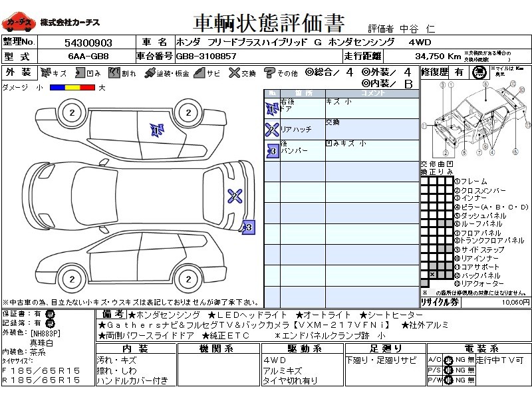Click the ★LEDヘッドライト remark
This screenshot has width=532, height=399.
point(247,315)
